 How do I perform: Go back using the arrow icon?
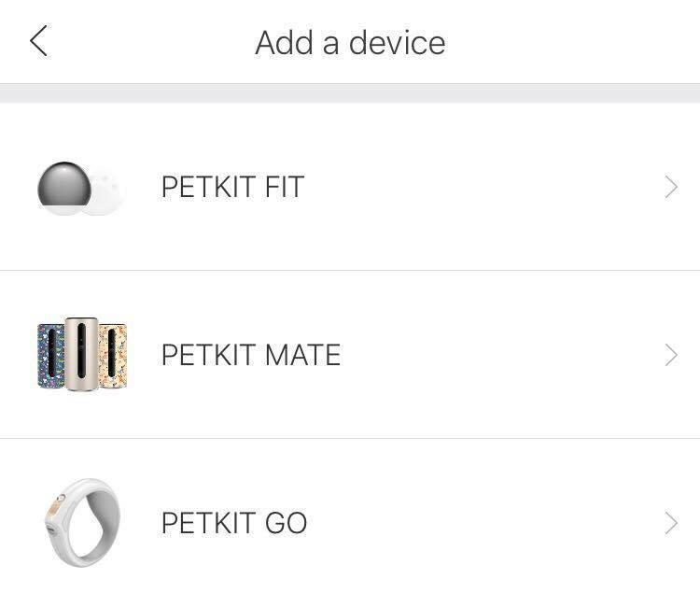point(39,41)
